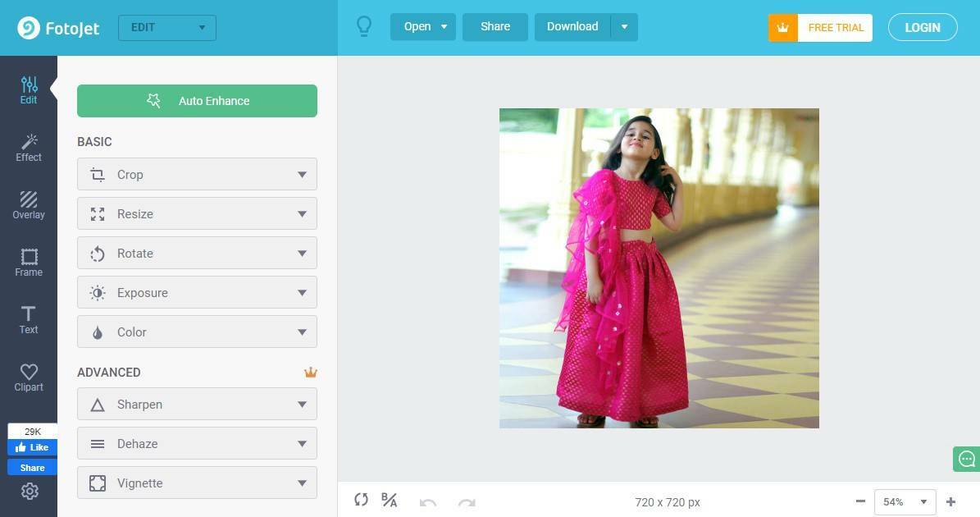Switch to the Effect tab

coord(29,148)
